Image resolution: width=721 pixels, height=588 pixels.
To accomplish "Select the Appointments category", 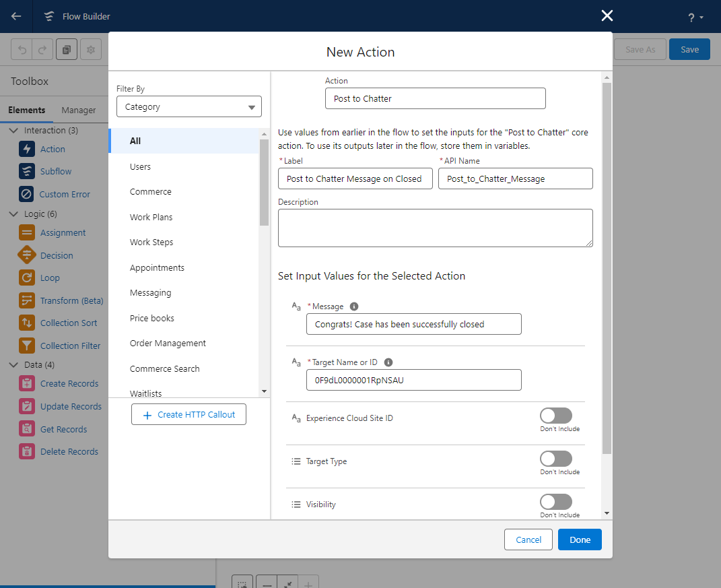I will [184, 268].
